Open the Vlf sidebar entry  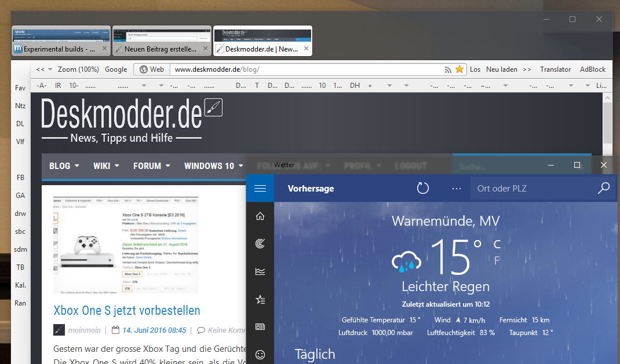pos(20,142)
